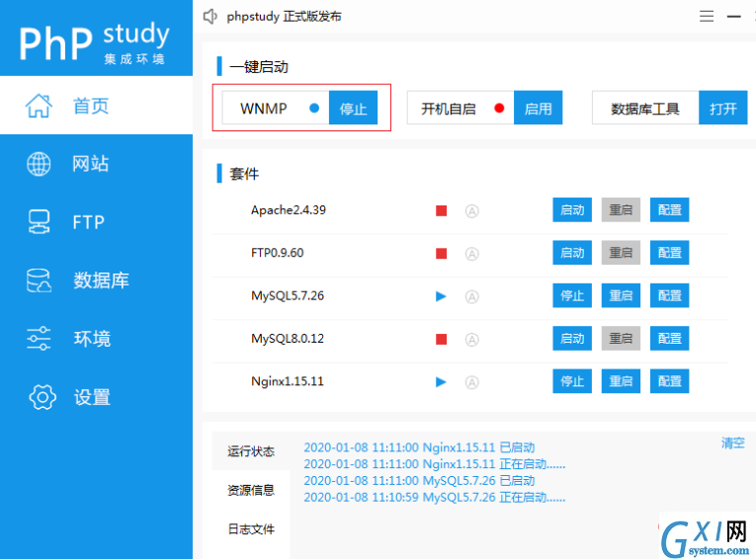
Task: Click Apache2.4.39 red stopped status icon
Action: [x=441, y=210]
